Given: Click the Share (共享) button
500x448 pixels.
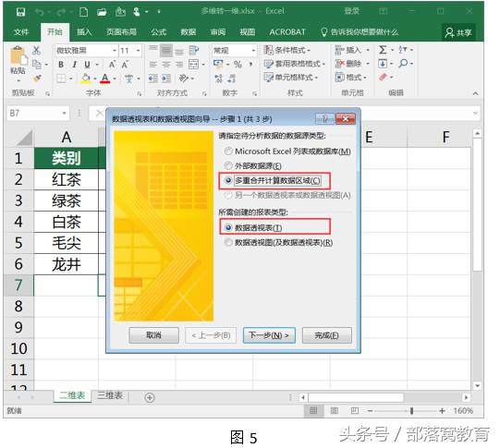Looking at the screenshot, I should 458,32.
